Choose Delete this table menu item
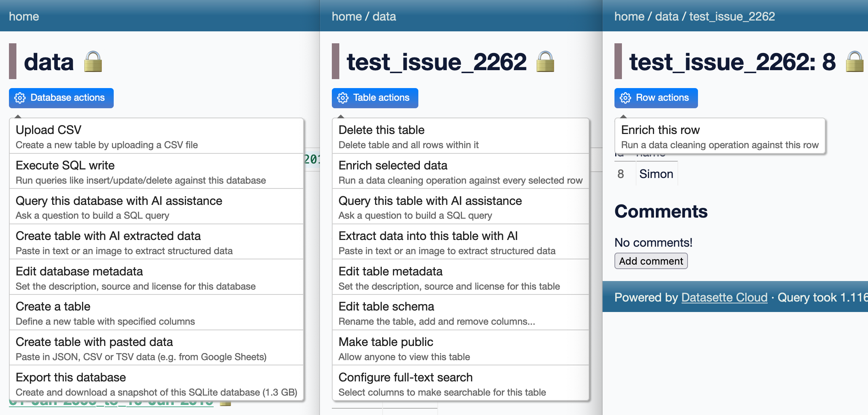The width and height of the screenshot is (868, 415). [461, 136]
